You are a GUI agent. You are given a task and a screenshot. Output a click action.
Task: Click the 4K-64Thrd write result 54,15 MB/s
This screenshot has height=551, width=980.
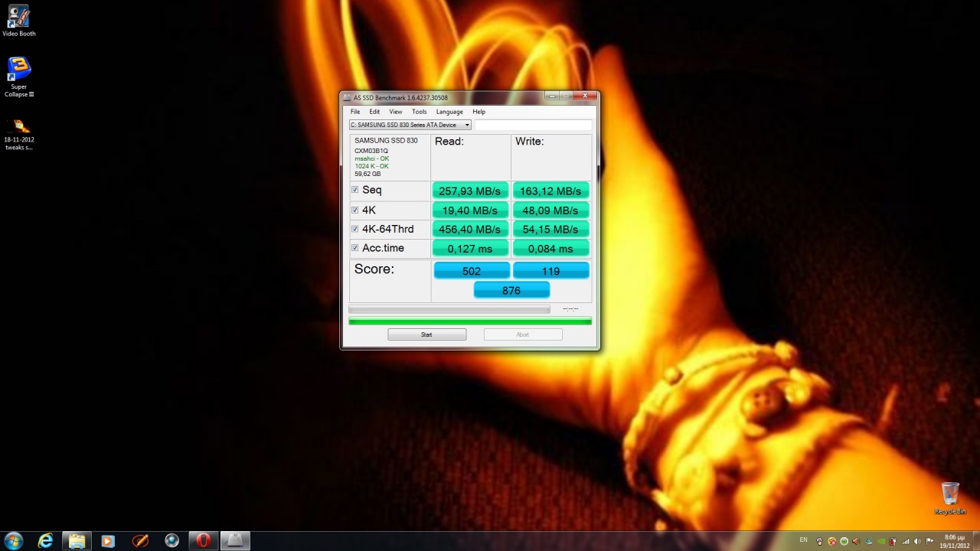(550, 229)
